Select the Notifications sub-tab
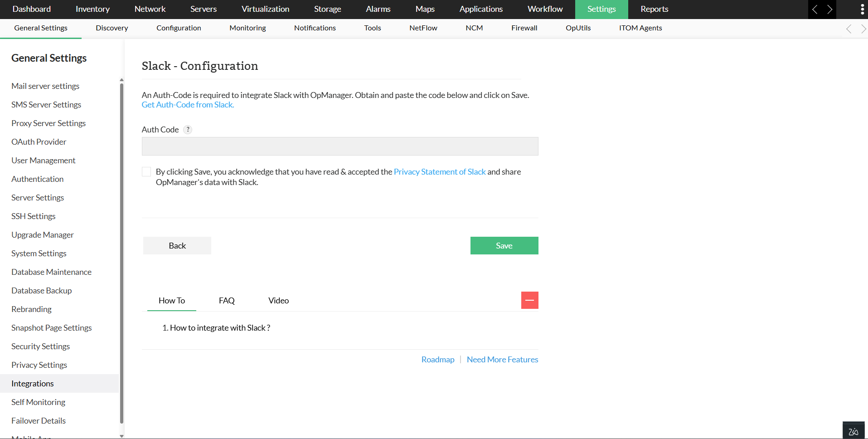Screen dimensions: 868x439 315,28
